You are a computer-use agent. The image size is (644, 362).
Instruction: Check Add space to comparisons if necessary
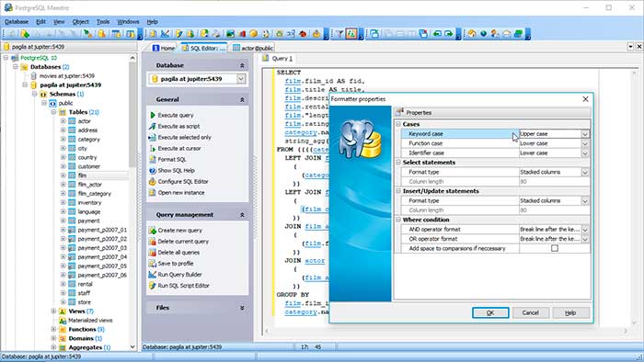pos(555,248)
